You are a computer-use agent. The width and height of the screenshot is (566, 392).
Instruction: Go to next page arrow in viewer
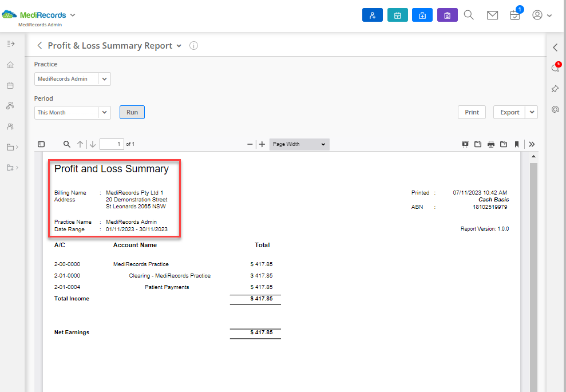[x=93, y=144]
